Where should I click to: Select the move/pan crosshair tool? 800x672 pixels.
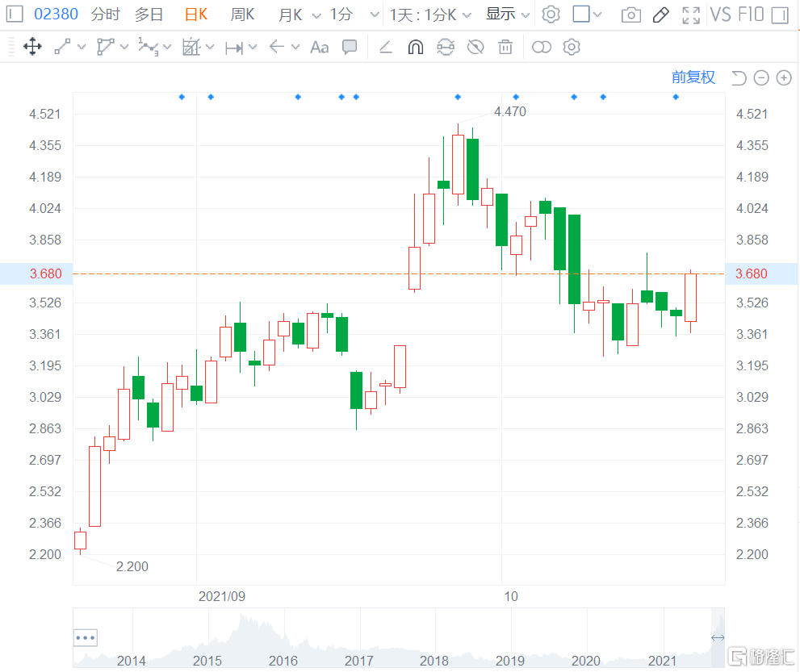point(32,47)
